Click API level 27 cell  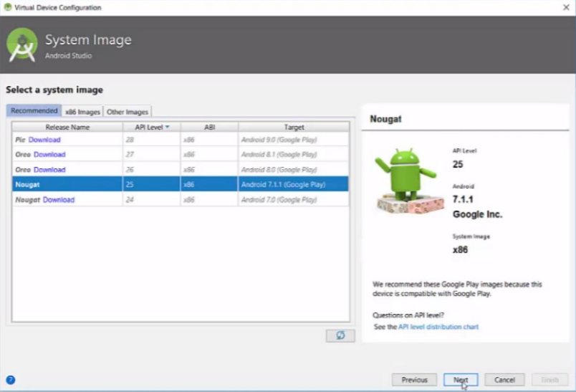pos(151,154)
